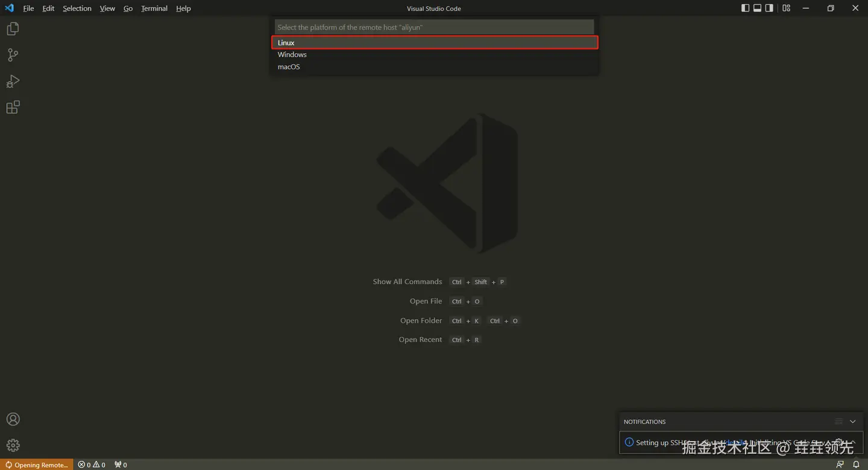Click the Opening Remote status bar item
Viewport: 868px width, 470px height.
(x=37, y=465)
